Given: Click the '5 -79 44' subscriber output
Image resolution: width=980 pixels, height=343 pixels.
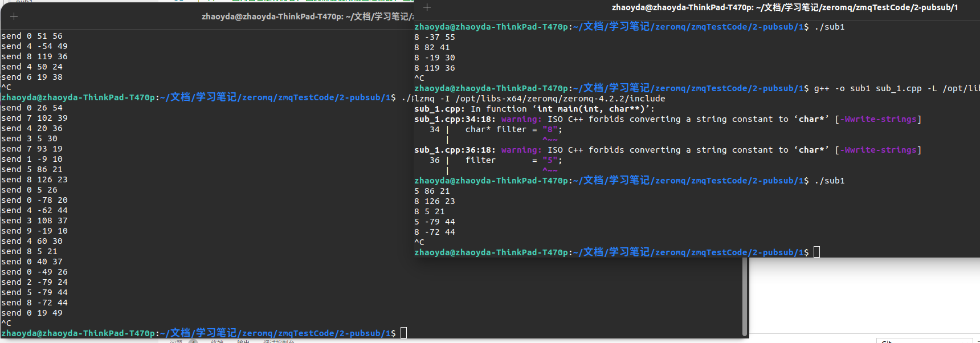Looking at the screenshot, I should click(435, 222).
